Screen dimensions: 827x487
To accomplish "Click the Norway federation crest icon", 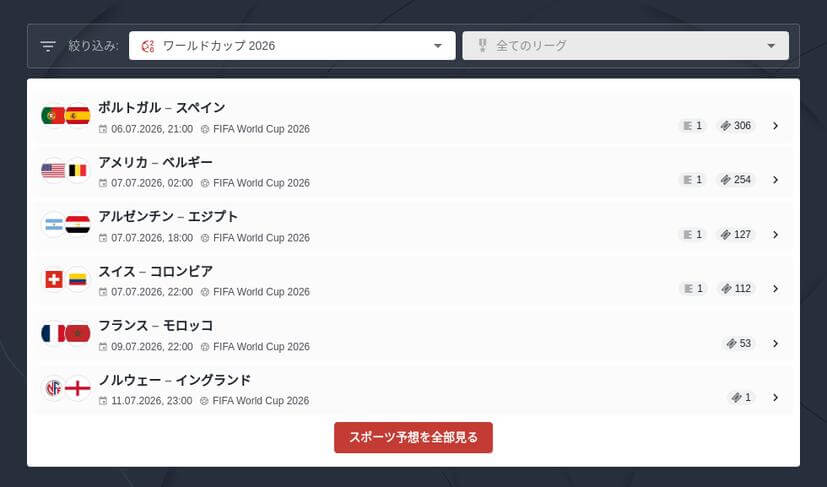I will pos(53,388).
